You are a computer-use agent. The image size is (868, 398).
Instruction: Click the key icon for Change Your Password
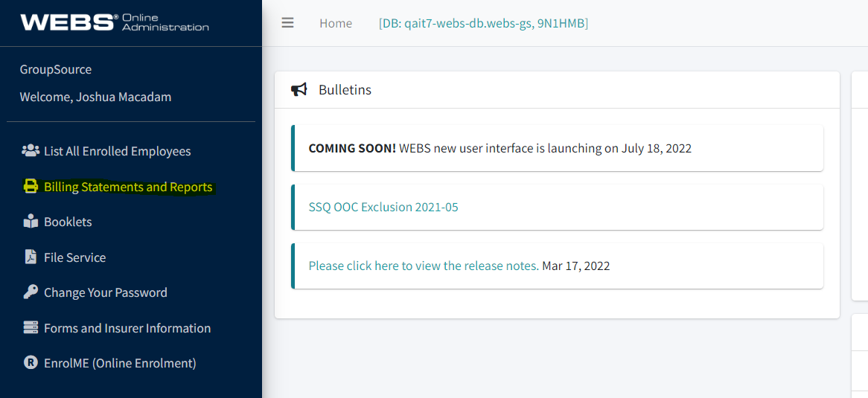tap(31, 292)
